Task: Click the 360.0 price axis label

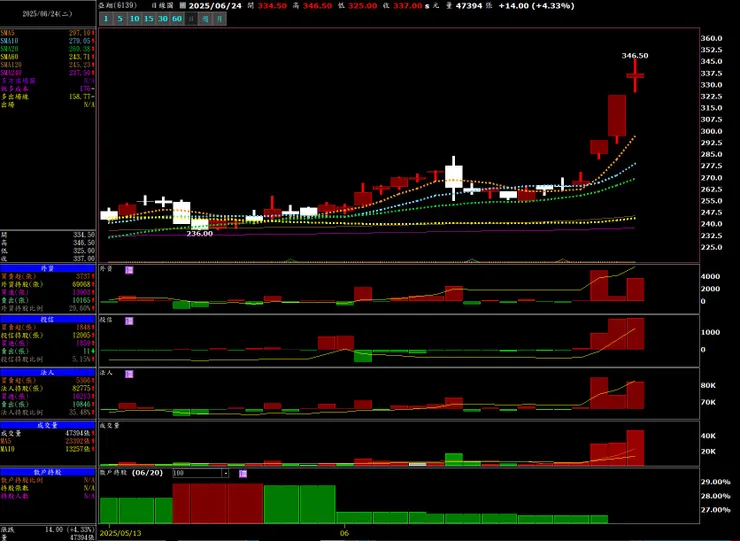Action: (711, 38)
